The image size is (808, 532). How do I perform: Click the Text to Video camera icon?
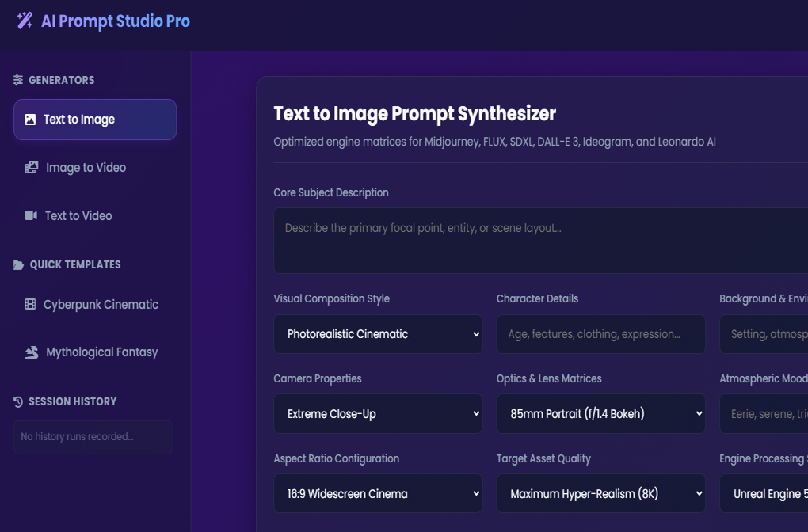click(x=31, y=215)
